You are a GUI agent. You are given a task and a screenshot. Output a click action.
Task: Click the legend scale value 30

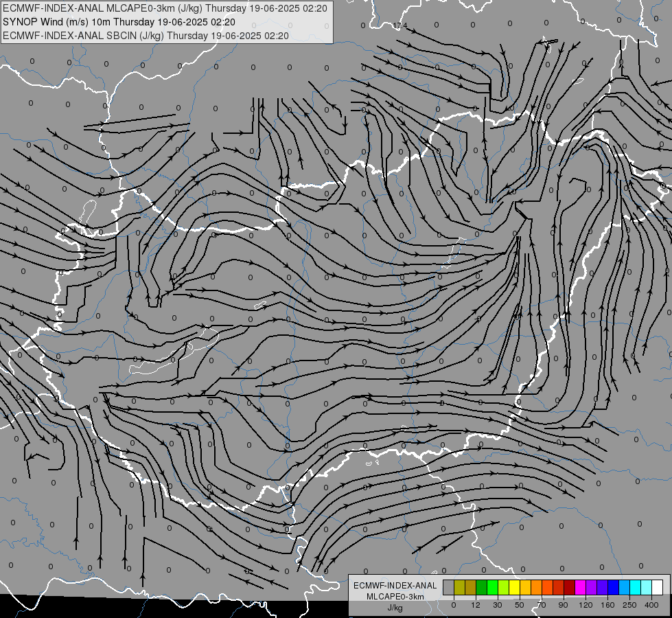coord(498,605)
